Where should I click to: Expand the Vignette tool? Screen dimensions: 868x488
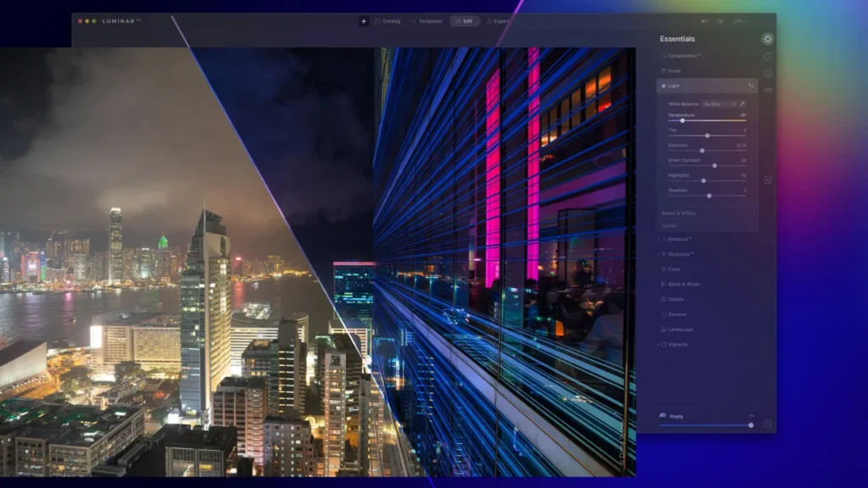tap(678, 345)
